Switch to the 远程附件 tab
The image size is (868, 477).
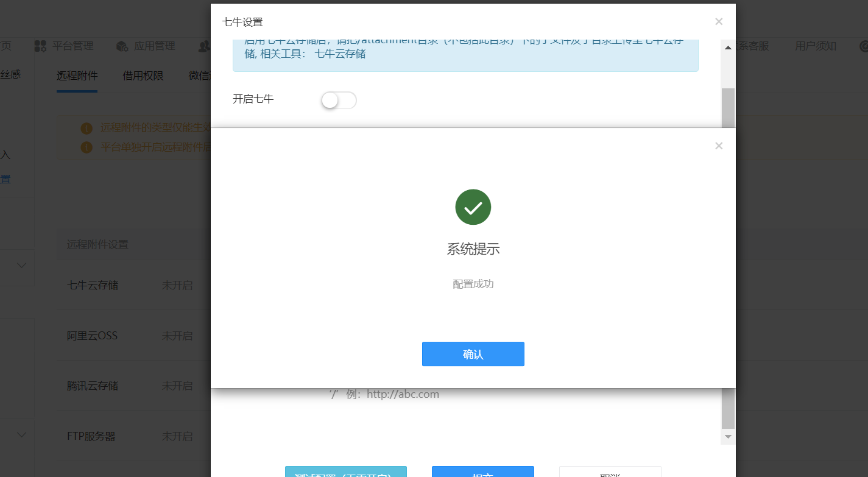pos(77,76)
